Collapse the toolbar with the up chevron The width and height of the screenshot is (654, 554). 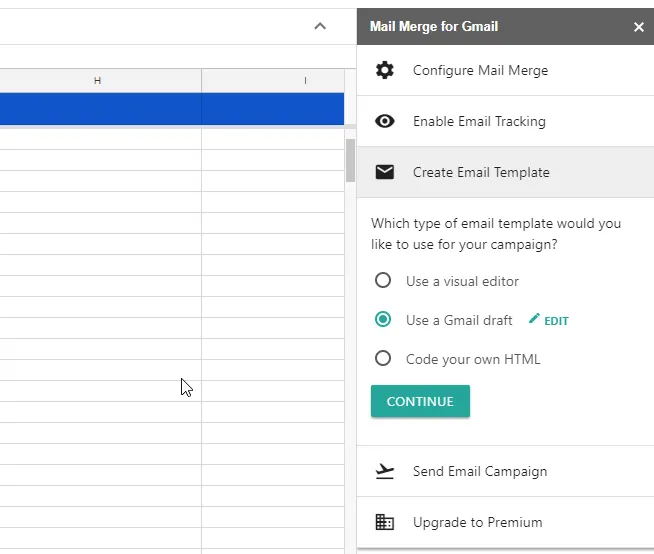320,26
